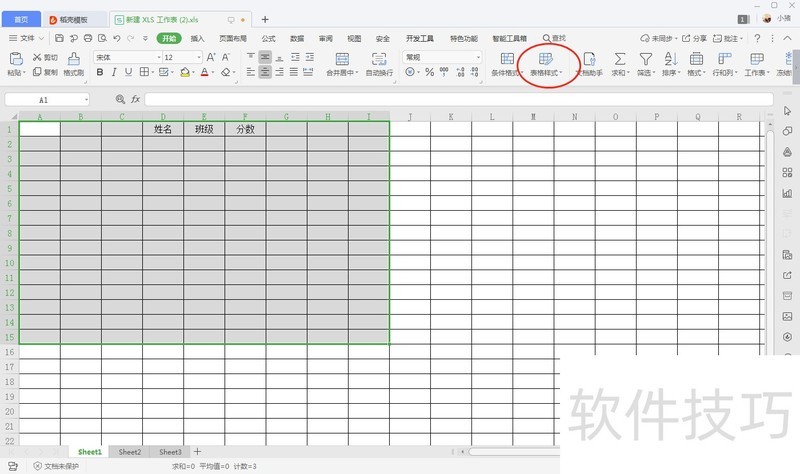This screenshot has height=474, width=800.
Task: Toggle left text alignment
Action: (251, 72)
